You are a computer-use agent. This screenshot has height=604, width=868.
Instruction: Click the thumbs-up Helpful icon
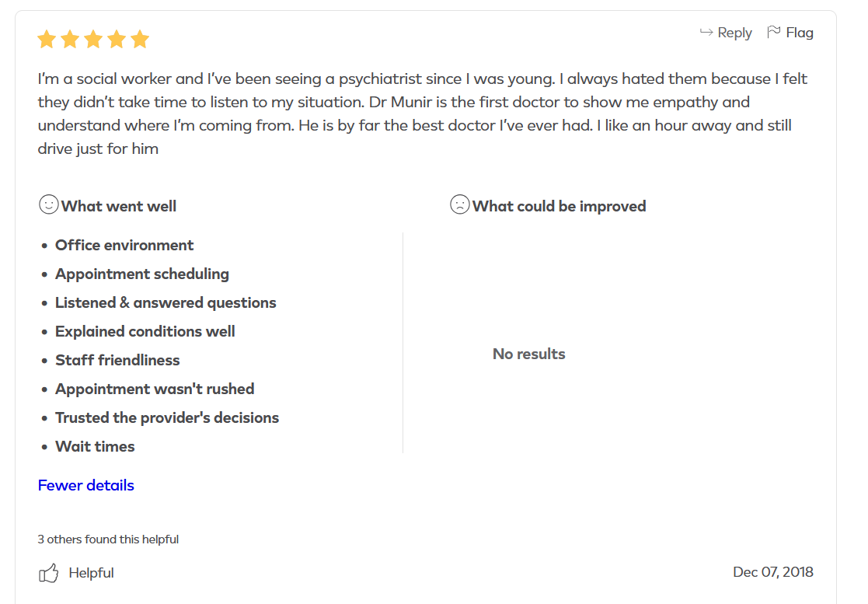[49, 574]
